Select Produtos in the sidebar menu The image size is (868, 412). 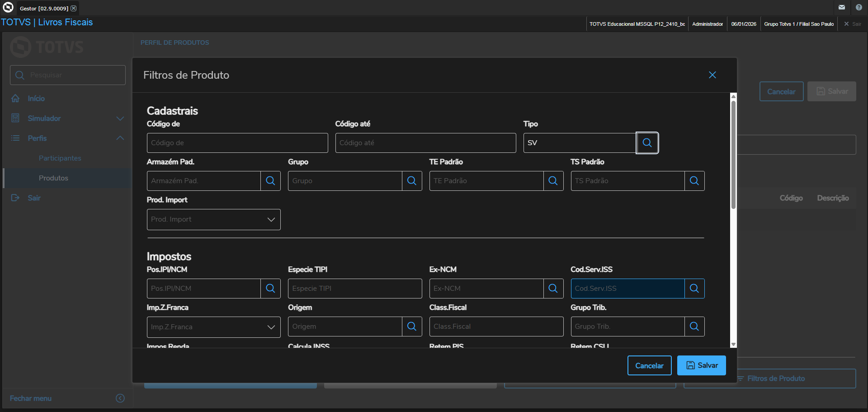coord(53,178)
